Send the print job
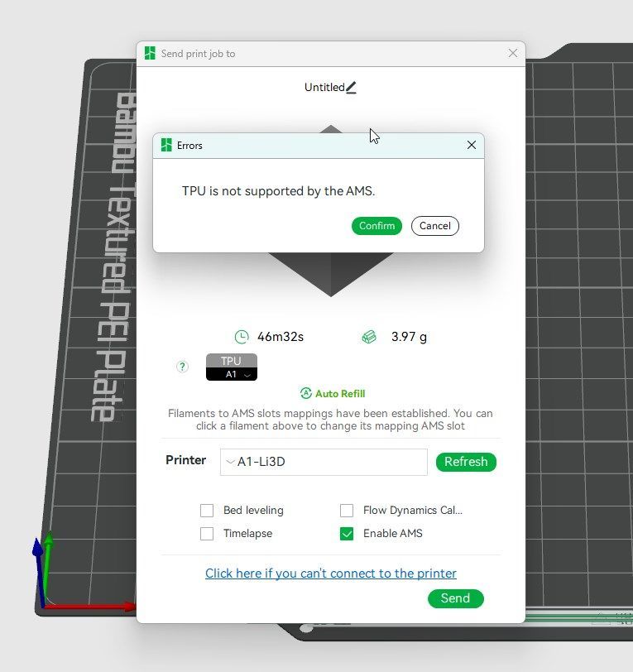This screenshot has height=672, width=633. [x=456, y=598]
